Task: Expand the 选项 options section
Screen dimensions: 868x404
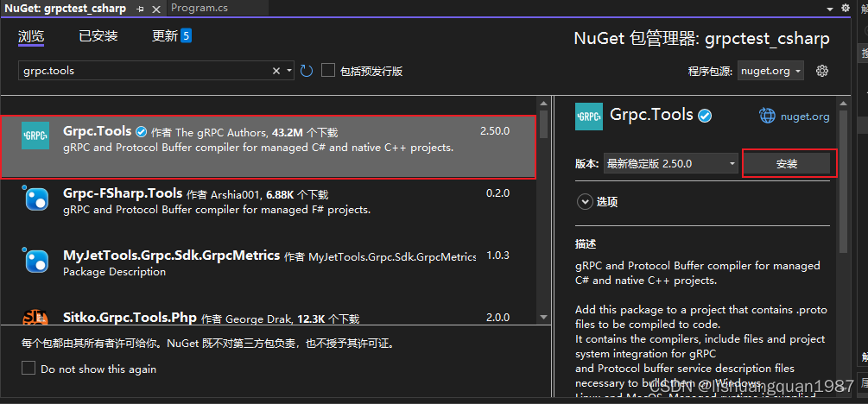Action: point(584,202)
